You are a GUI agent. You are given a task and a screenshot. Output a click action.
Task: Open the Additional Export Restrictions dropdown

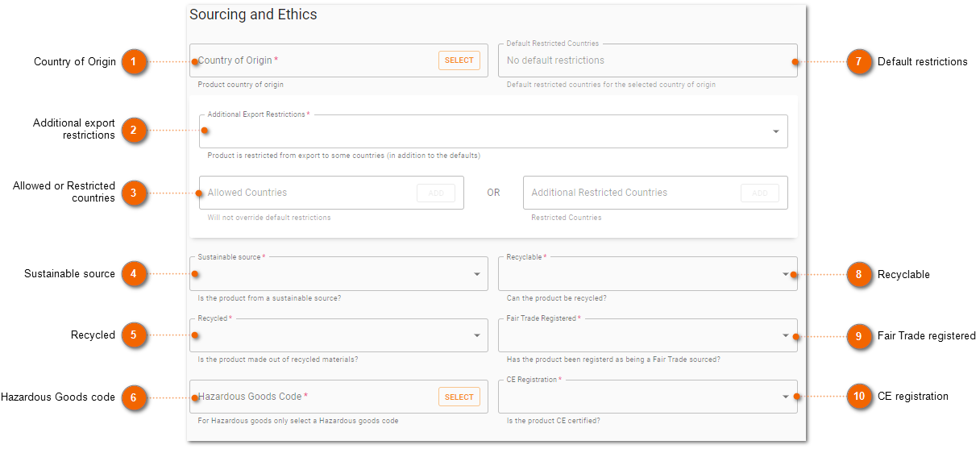click(x=493, y=131)
